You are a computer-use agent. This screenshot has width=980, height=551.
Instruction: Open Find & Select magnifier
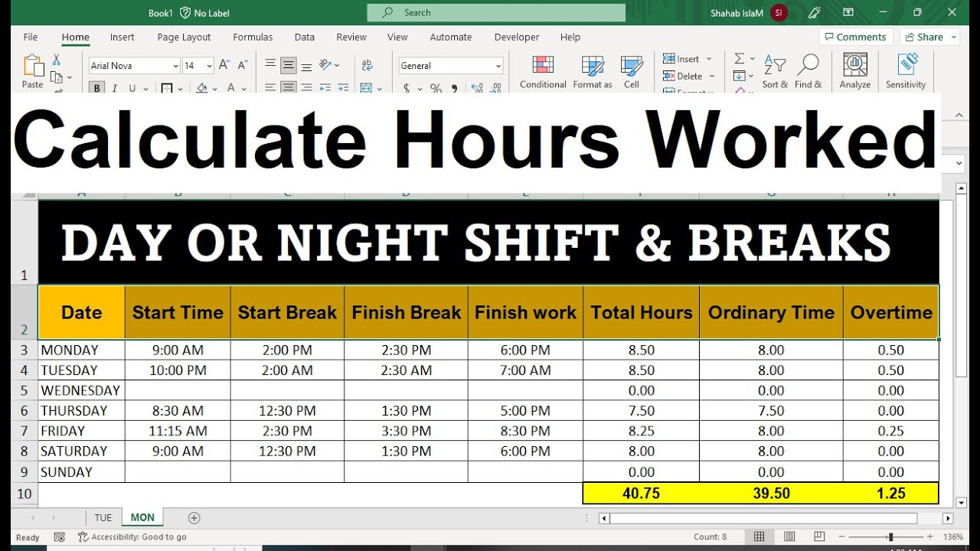pos(808,70)
